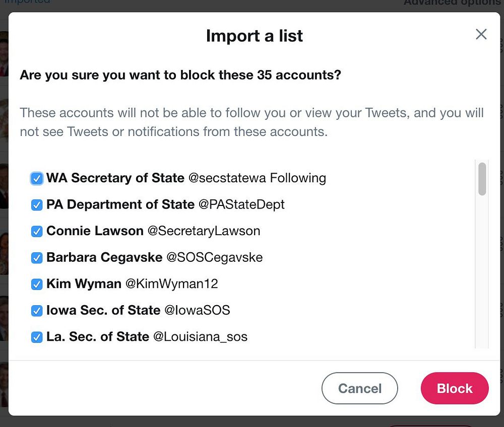
Task: Untick the Barbara Cegavske checkbox
Action: 37,258
